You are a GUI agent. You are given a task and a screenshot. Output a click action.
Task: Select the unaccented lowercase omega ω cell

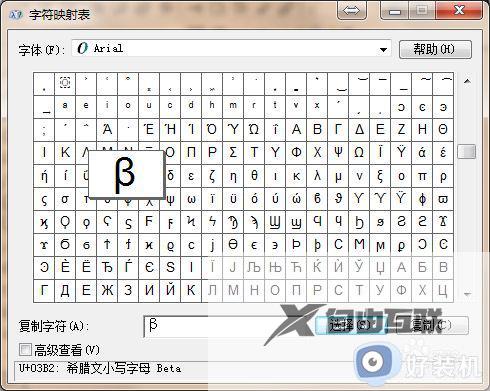click(191, 199)
